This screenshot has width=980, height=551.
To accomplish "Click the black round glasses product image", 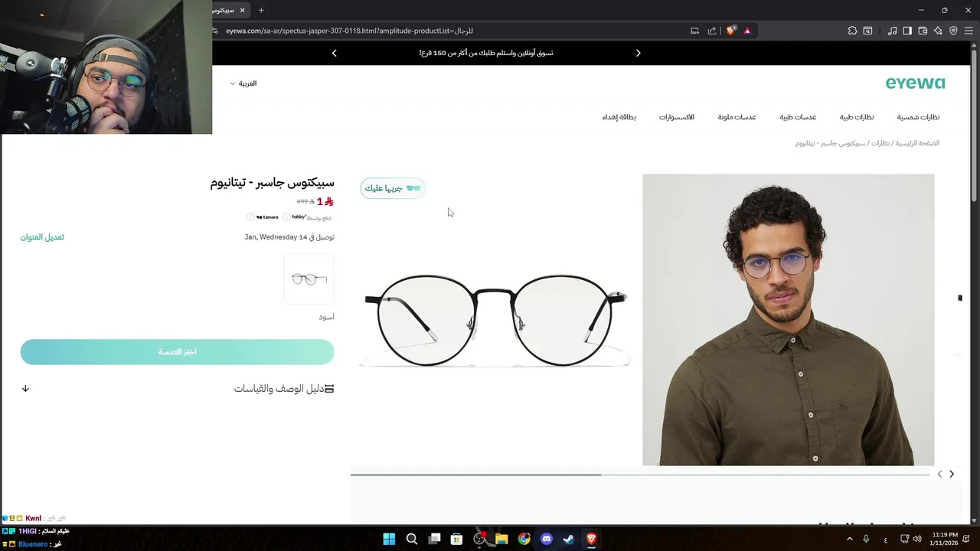I will pyautogui.click(x=495, y=319).
